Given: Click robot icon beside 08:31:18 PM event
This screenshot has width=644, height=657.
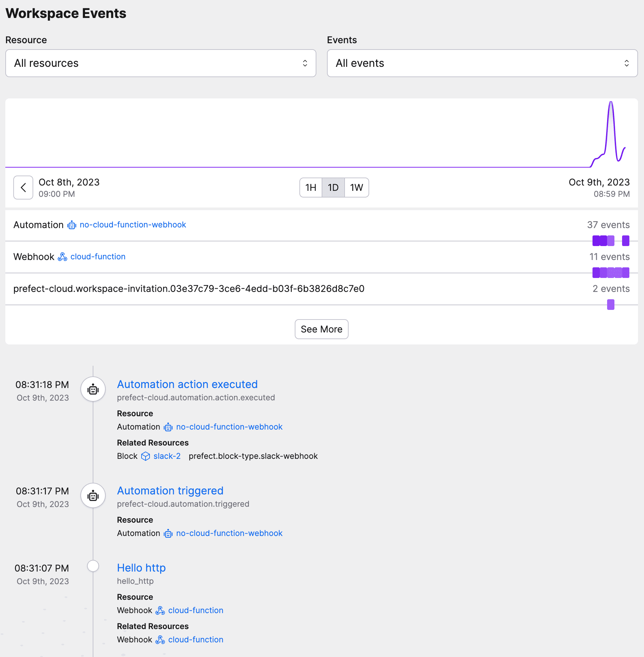Looking at the screenshot, I should 93,389.
